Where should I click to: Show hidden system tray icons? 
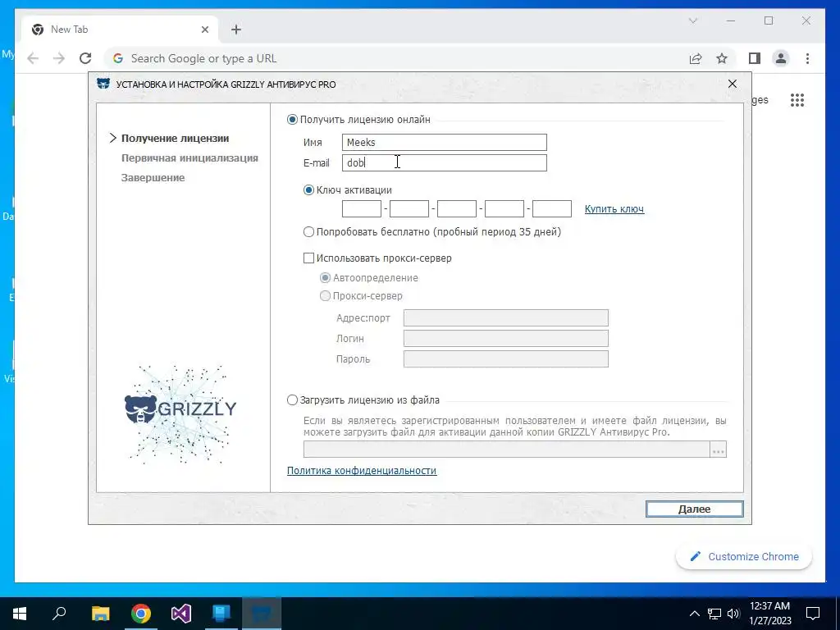coord(694,614)
